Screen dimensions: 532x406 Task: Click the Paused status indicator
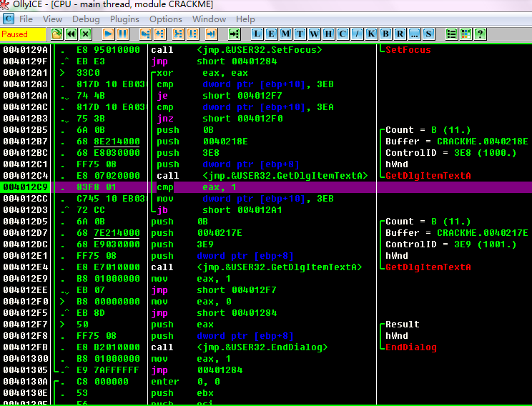point(23,34)
